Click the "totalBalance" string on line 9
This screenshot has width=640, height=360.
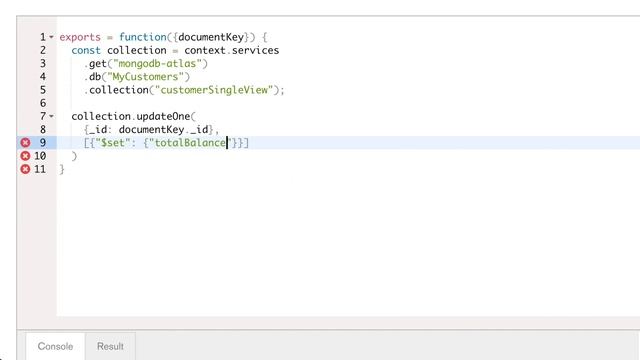[x=190, y=142]
